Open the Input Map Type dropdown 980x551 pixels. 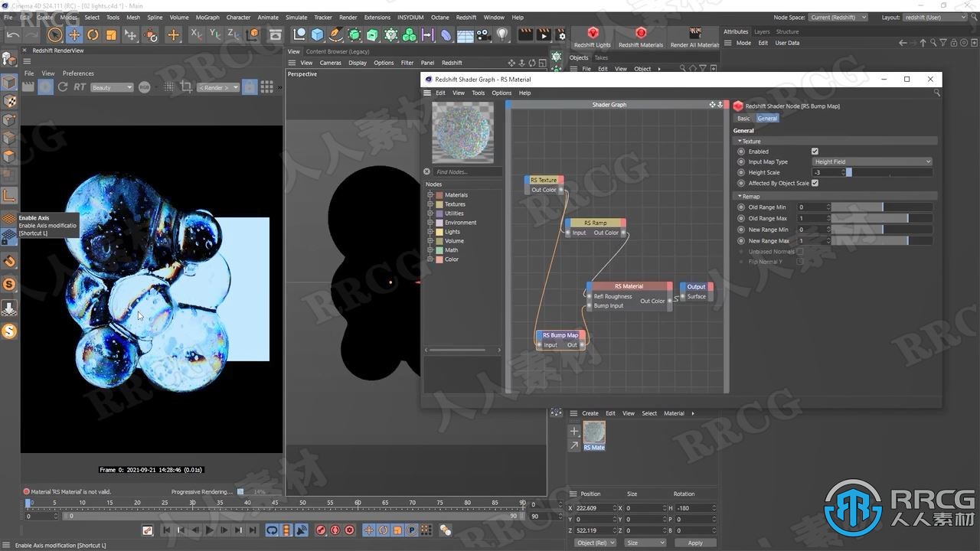click(x=872, y=161)
